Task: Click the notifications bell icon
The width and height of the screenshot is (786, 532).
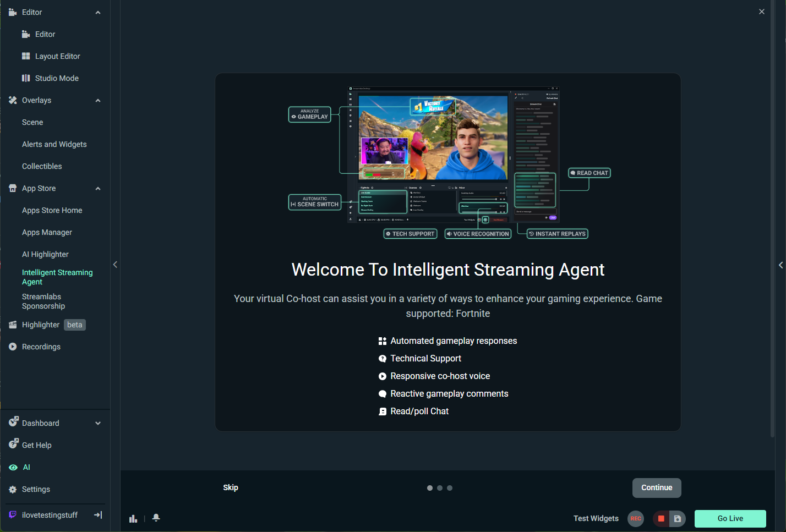Action: pos(156,518)
